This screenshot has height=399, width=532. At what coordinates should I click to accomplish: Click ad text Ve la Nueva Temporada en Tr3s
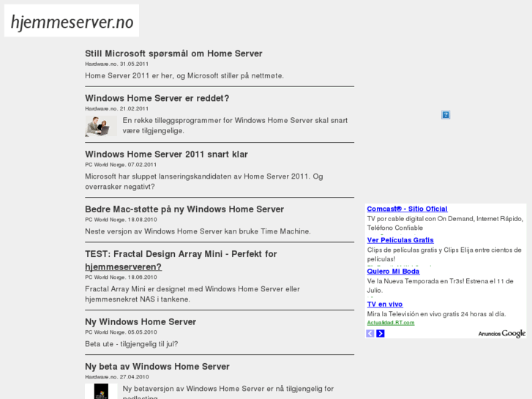pyautogui.click(x=440, y=286)
